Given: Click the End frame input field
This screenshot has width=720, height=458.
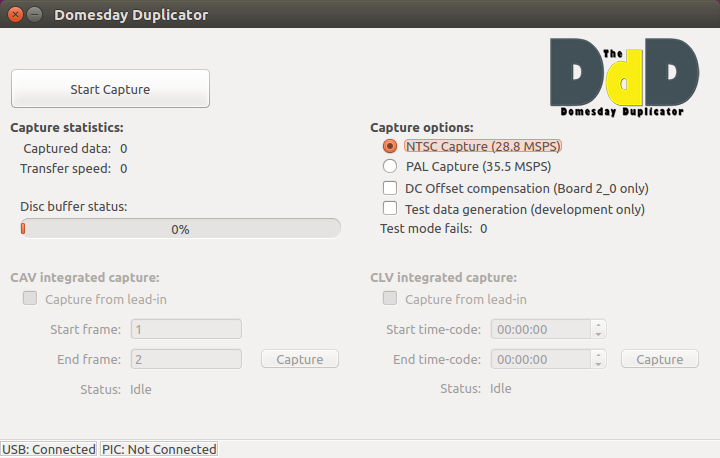Looking at the screenshot, I should click(x=186, y=359).
